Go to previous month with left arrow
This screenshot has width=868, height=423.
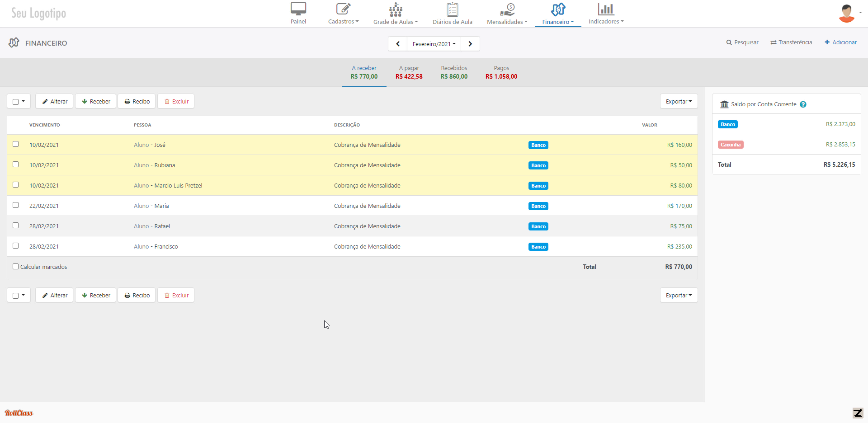(398, 44)
